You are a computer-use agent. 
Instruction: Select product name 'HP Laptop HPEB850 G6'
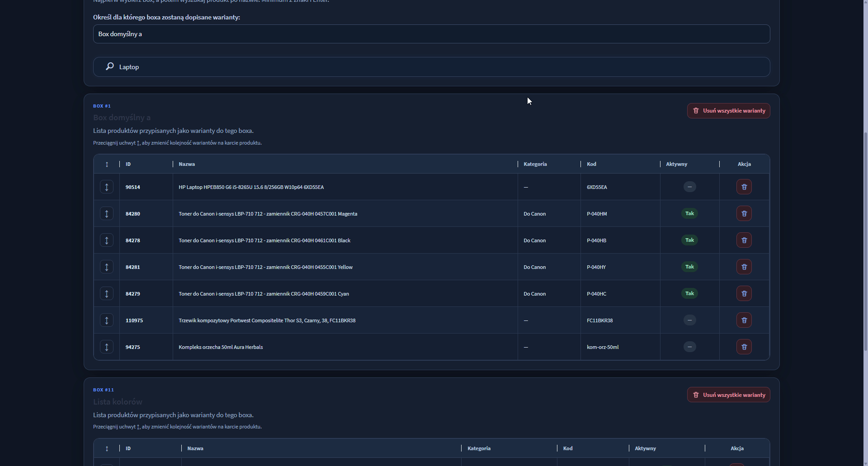click(251, 187)
